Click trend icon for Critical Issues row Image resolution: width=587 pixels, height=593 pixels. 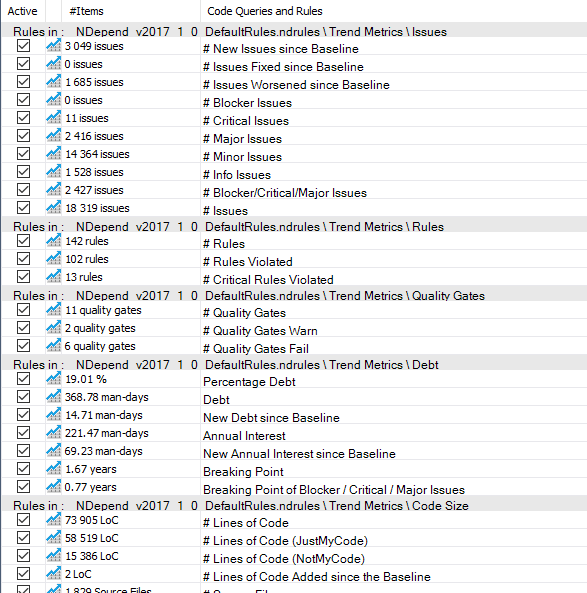[53, 118]
